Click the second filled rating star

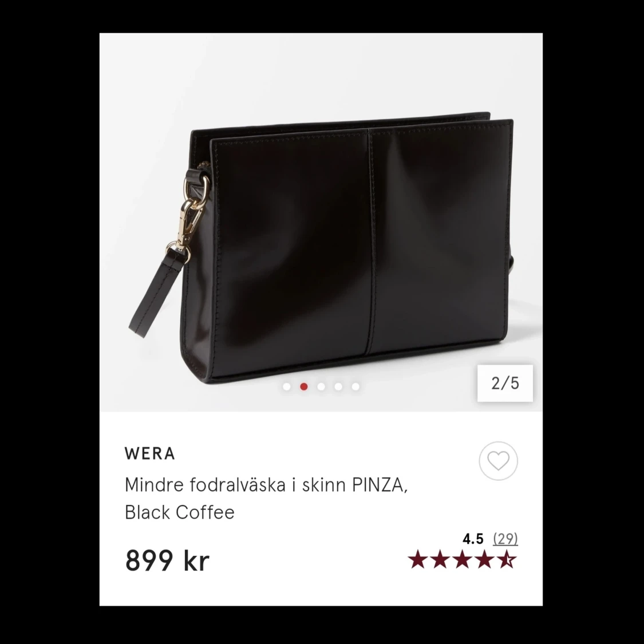pos(440,559)
